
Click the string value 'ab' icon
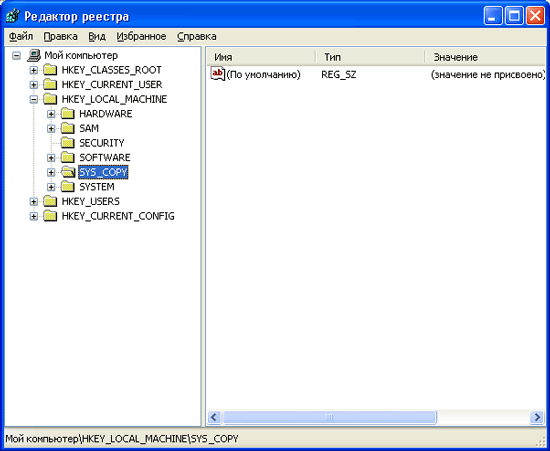(x=218, y=74)
